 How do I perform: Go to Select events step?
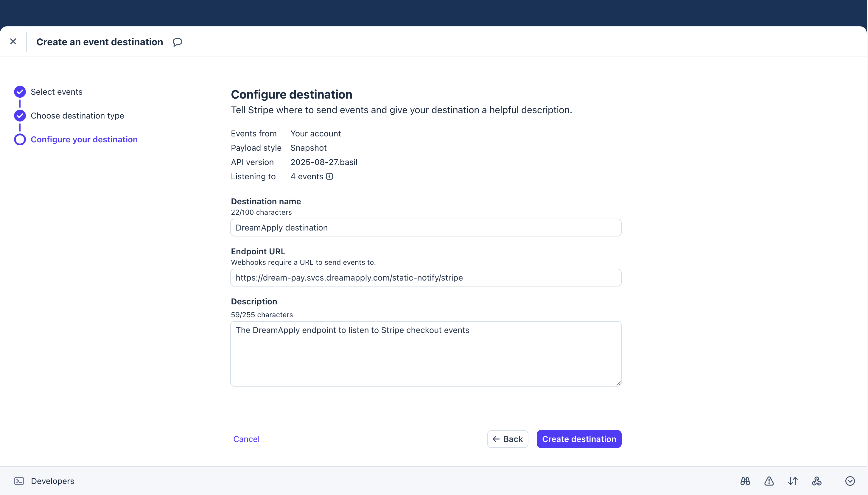[56, 92]
